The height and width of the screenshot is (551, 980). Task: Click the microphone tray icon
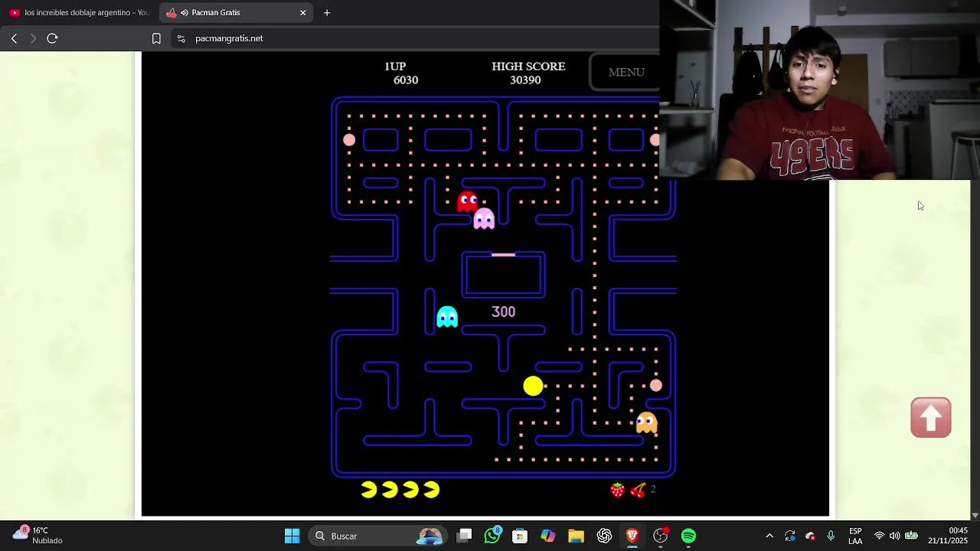click(831, 536)
